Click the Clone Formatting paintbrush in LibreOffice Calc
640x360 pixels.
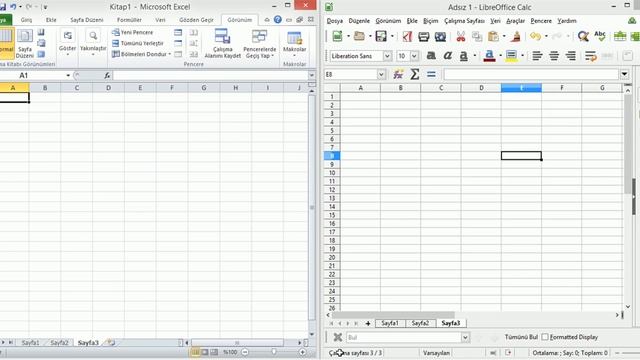[x=516, y=37]
